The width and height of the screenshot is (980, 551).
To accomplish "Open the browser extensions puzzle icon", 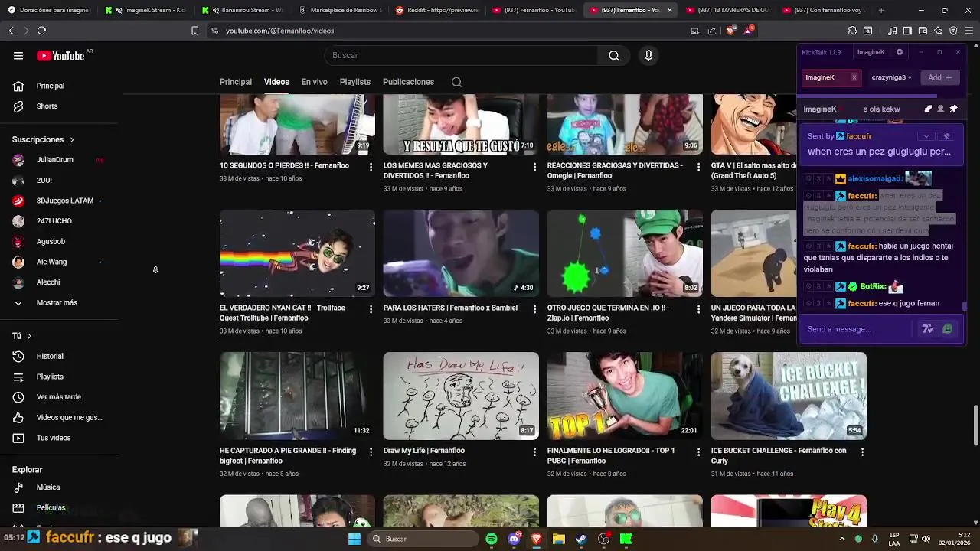I will tap(852, 31).
